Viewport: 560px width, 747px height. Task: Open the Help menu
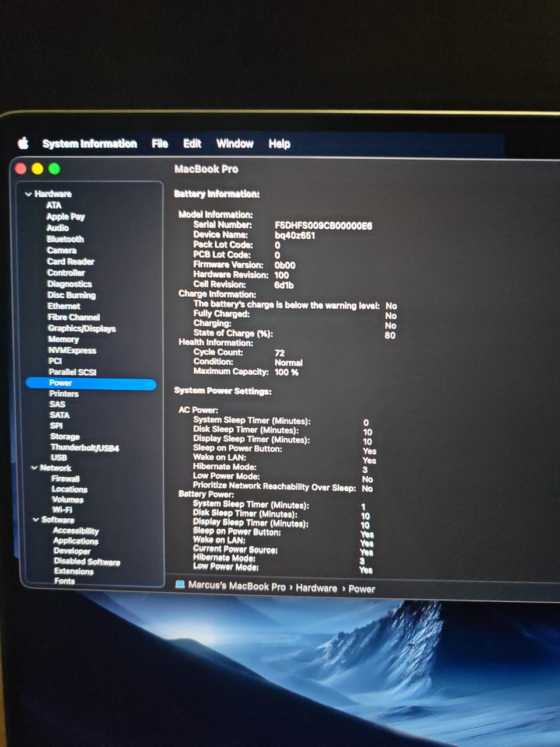click(279, 144)
